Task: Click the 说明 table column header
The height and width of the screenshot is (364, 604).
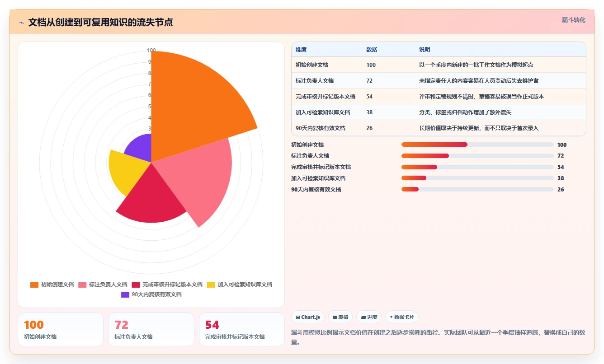Action: coord(425,50)
